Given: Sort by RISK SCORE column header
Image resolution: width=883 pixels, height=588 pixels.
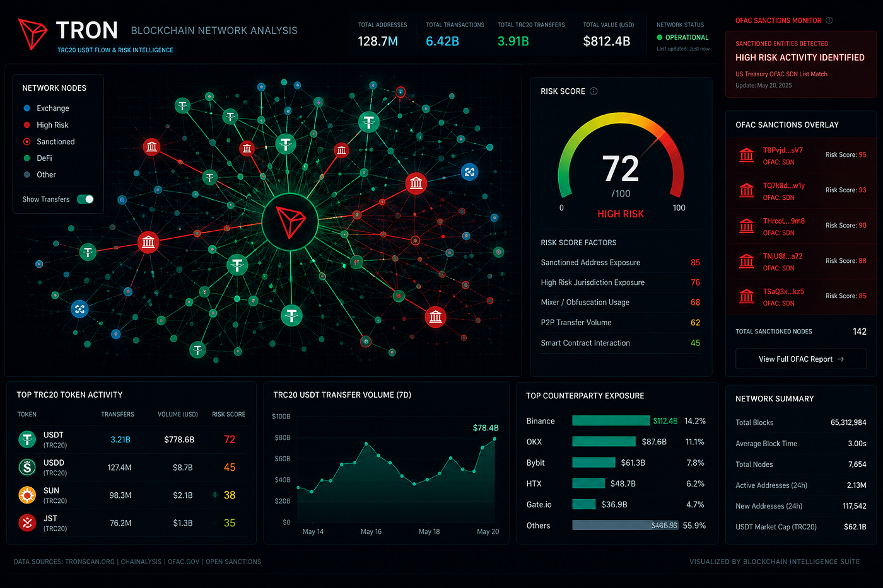Looking at the screenshot, I should pyautogui.click(x=228, y=415).
